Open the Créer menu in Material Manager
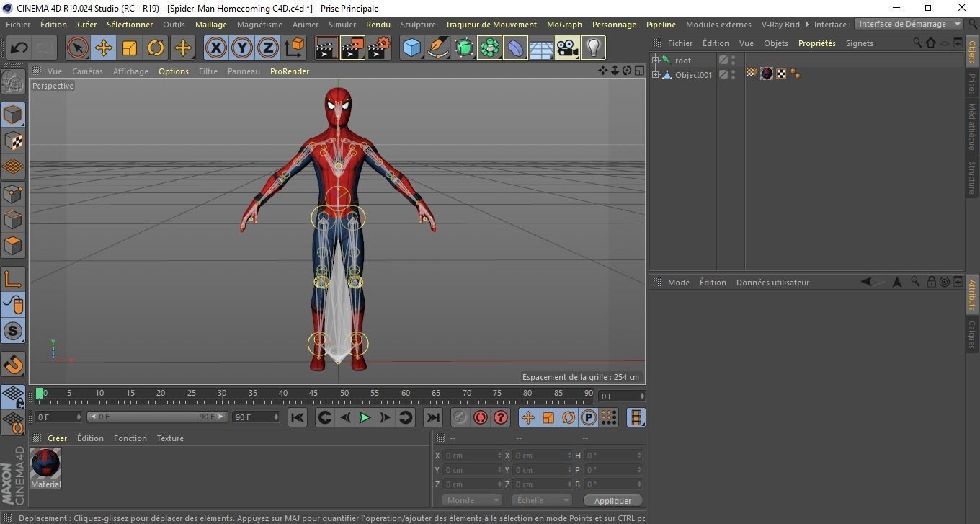The width and height of the screenshot is (980, 524). (x=57, y=438)
